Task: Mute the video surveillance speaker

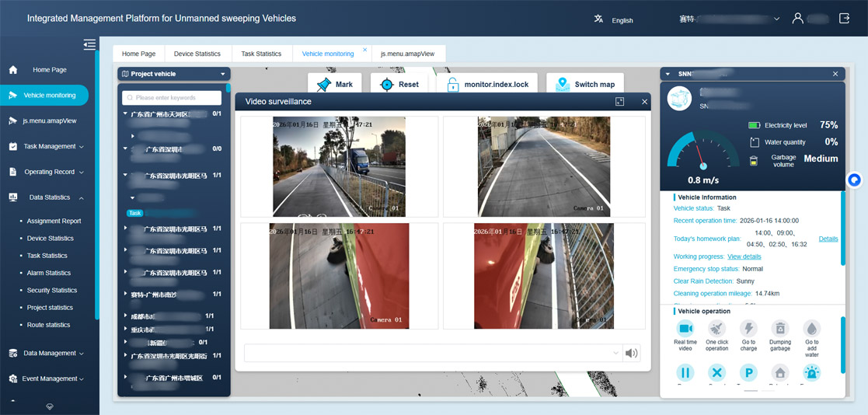Action: coord(632,353)
